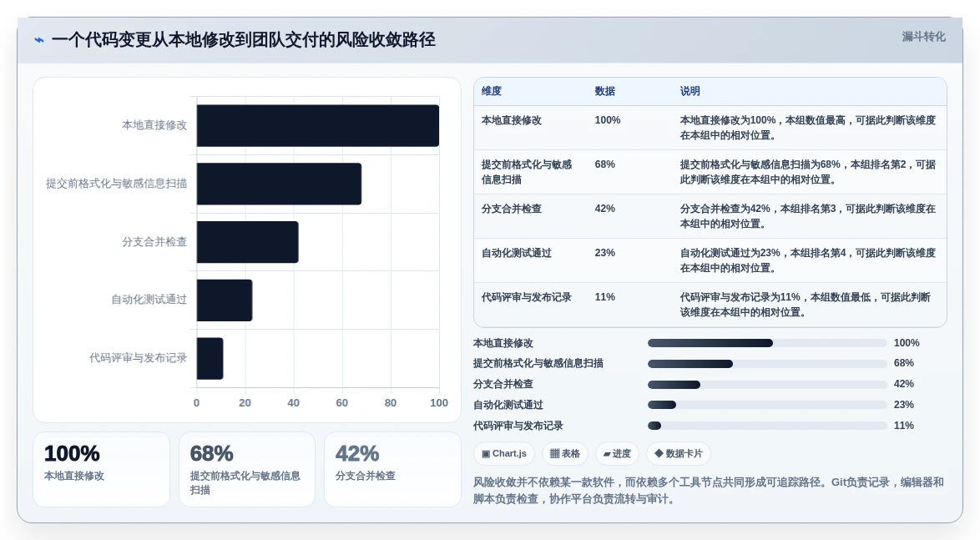Click x-axis tick label 20
Image resolution: width=980 pixels, height=540 pixels.
[245, 403]
